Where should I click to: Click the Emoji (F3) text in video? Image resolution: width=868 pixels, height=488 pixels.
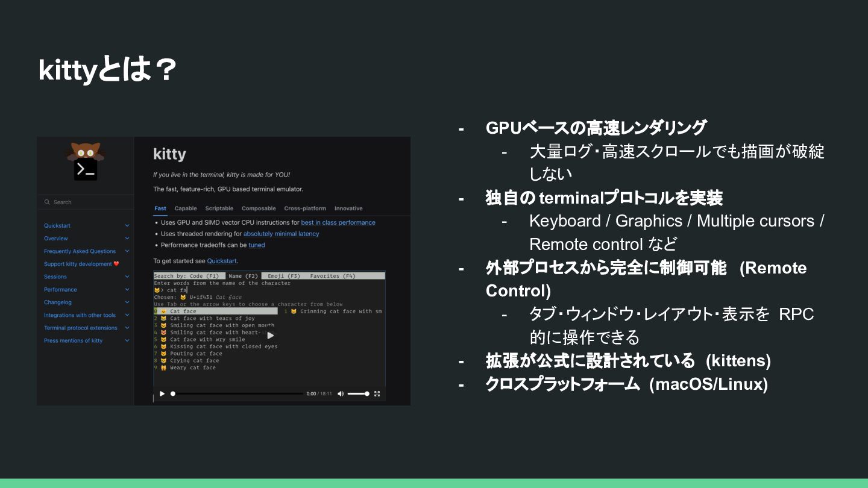tap(284, 276)
